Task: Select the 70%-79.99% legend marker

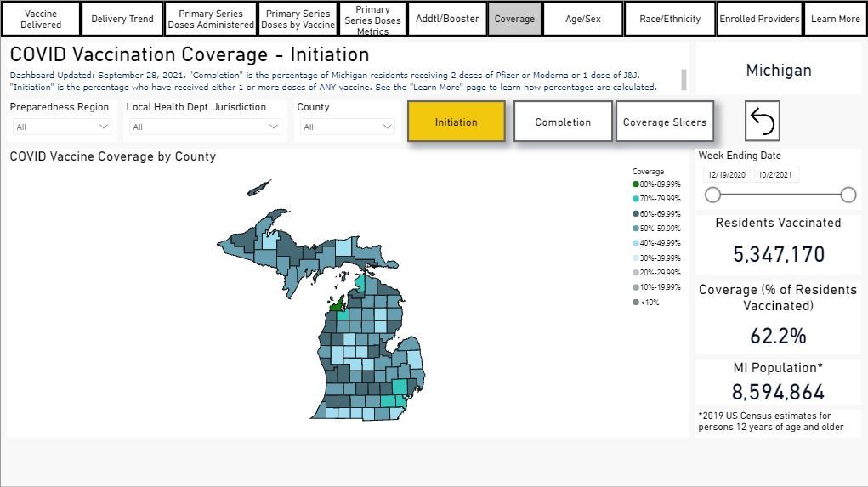Action: click(x=636, y=199)
